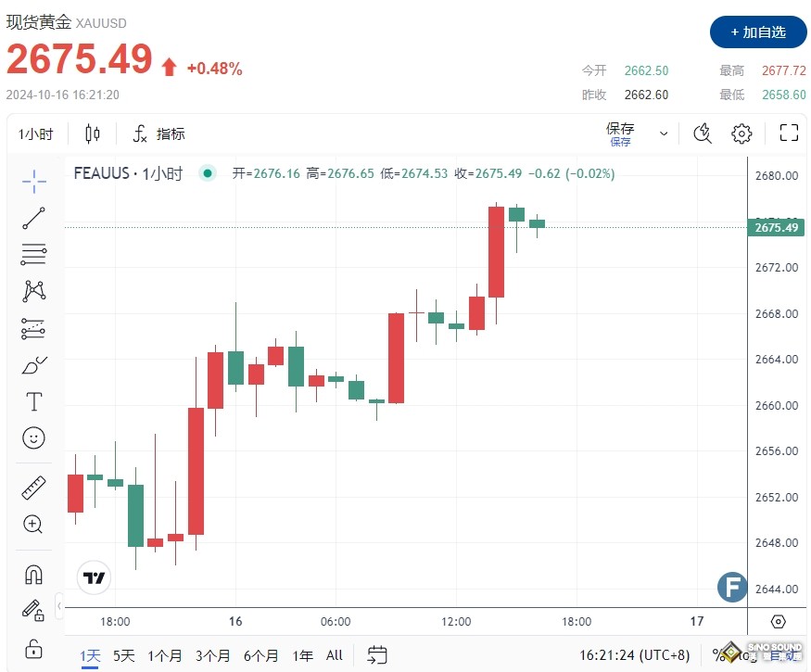Open the 1小时 interval selector
This screenshot has height=672, width=811.
[36, 133]
